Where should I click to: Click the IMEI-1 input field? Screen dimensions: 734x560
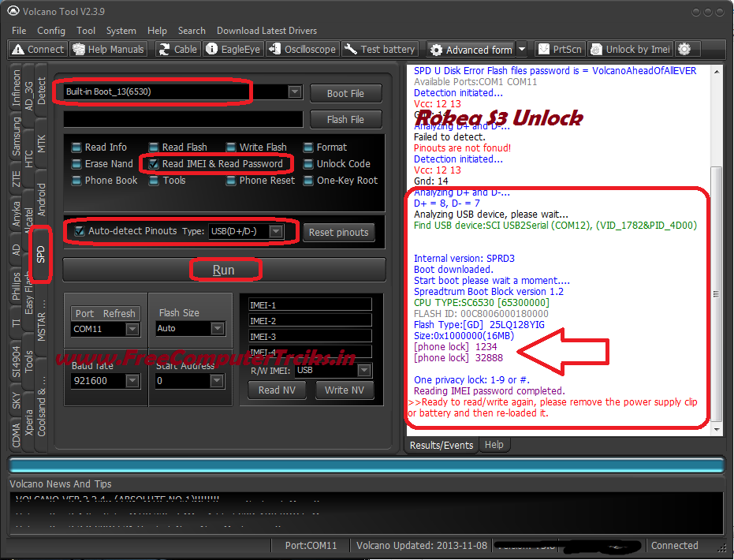point(310,304)
